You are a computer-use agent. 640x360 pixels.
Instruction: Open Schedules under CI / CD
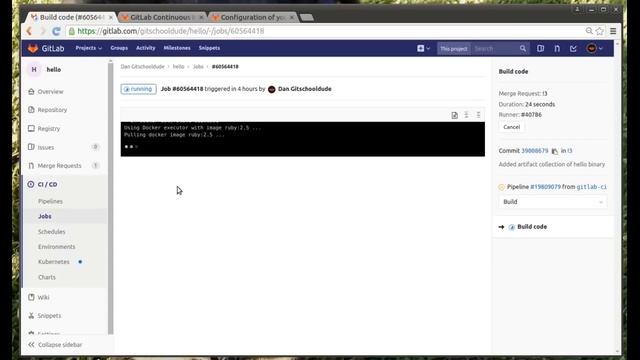click(x=51, y=232)
